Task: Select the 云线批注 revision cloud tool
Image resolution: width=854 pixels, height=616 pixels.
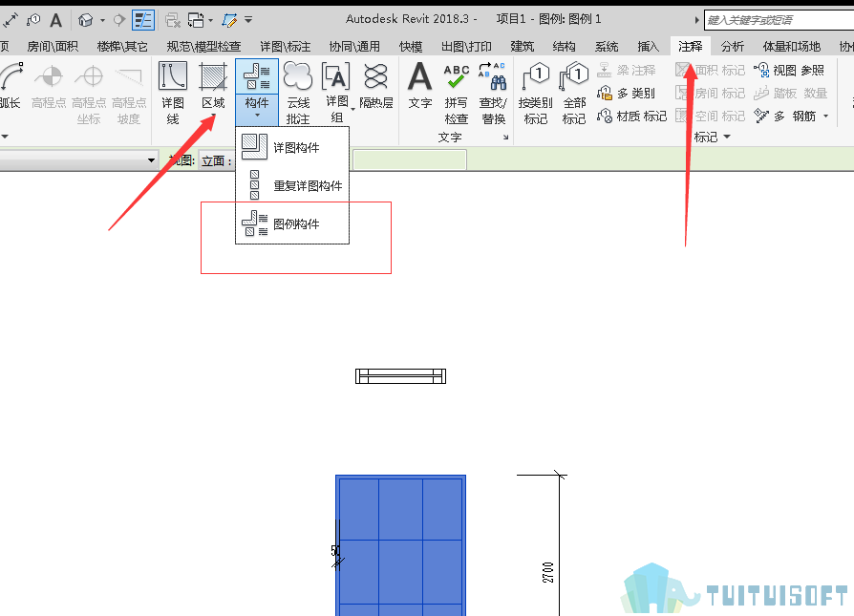Action: (x=298, y=93)
